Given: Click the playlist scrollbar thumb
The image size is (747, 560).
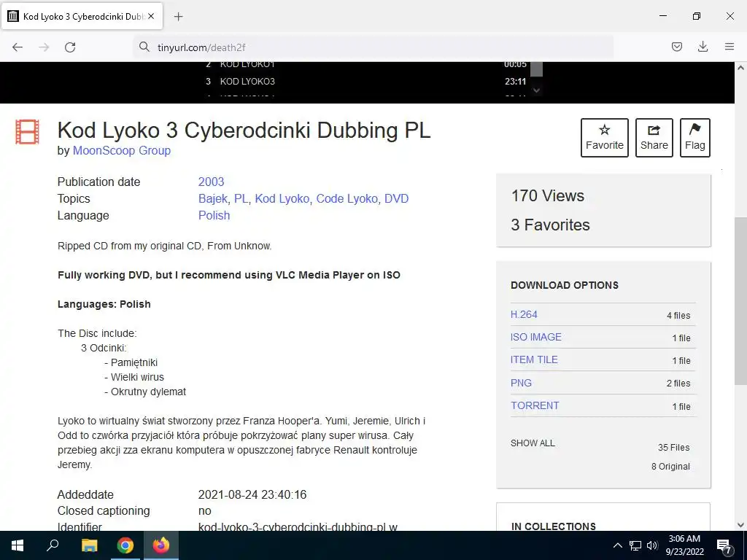Looking at the screenshot, I should click(536, 69).
